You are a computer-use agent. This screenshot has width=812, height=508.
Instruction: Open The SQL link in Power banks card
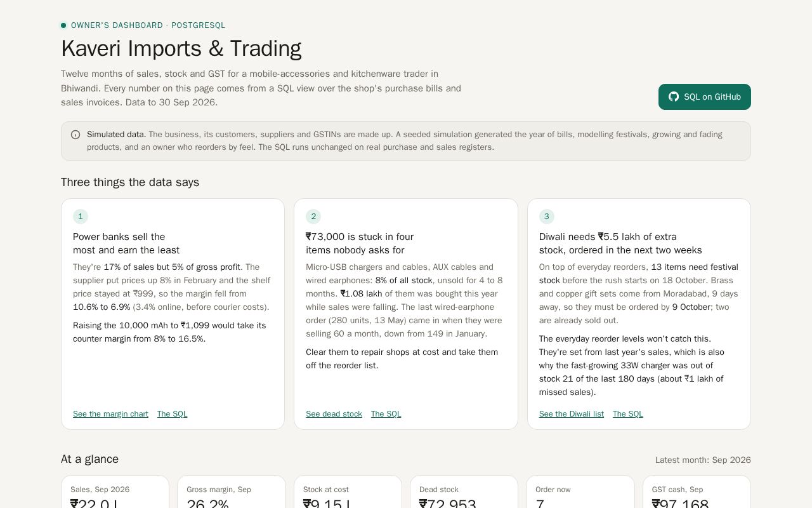click(x=173, y=414)
